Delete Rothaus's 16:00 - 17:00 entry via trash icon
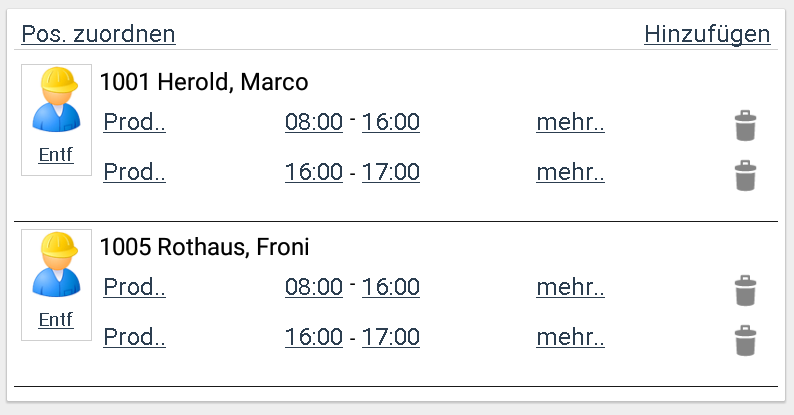 pyautogui.click(x=745, y=340)
